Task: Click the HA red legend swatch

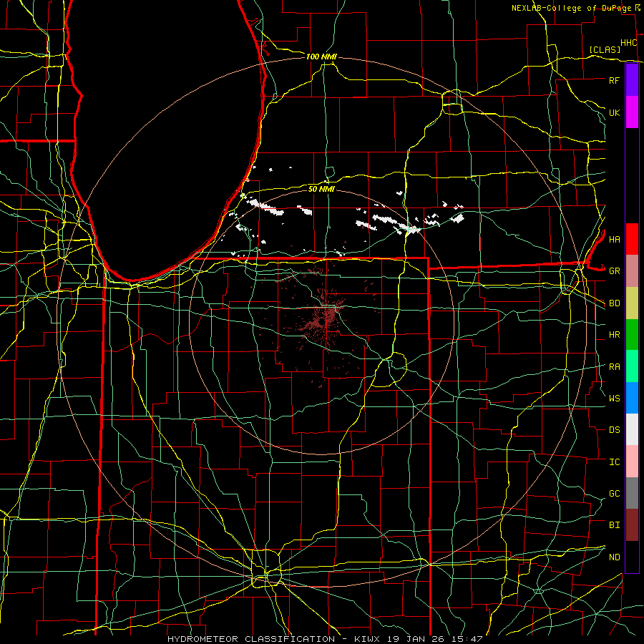Action: [632, 239]
